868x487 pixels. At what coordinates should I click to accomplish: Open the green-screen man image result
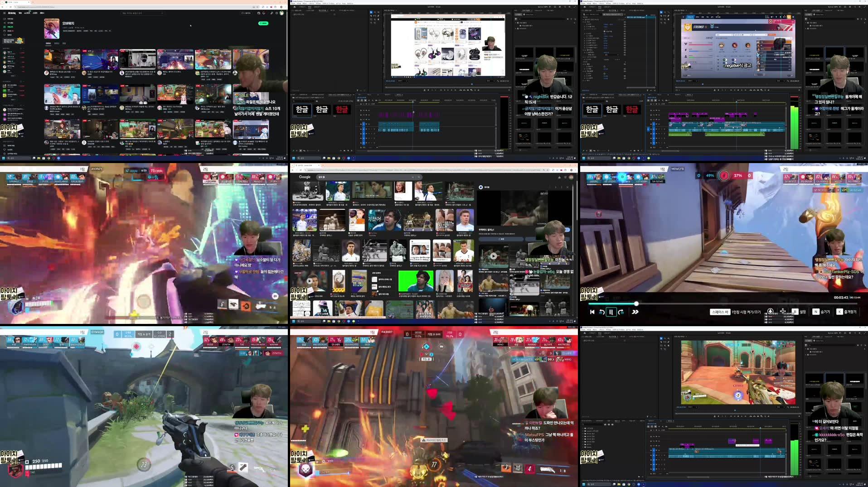(416, 281)
